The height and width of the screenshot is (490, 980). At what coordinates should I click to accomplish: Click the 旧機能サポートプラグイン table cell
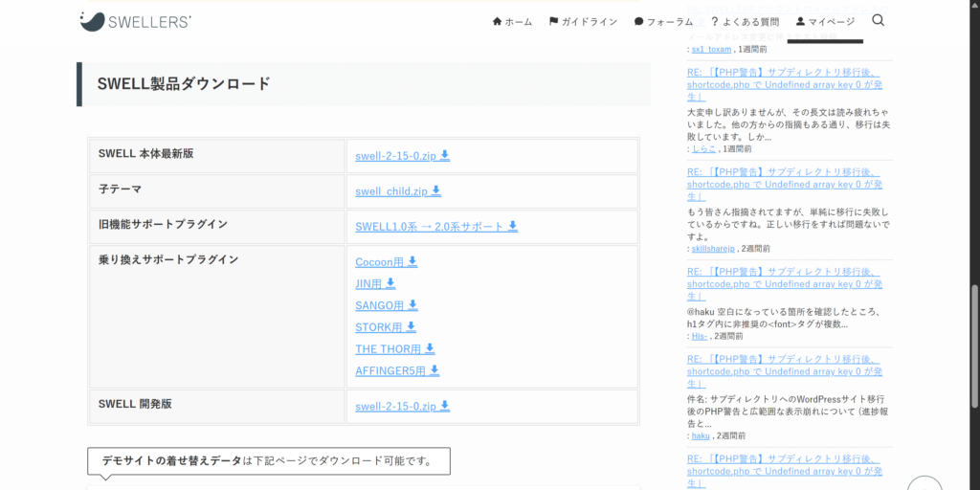click(217, 227)
